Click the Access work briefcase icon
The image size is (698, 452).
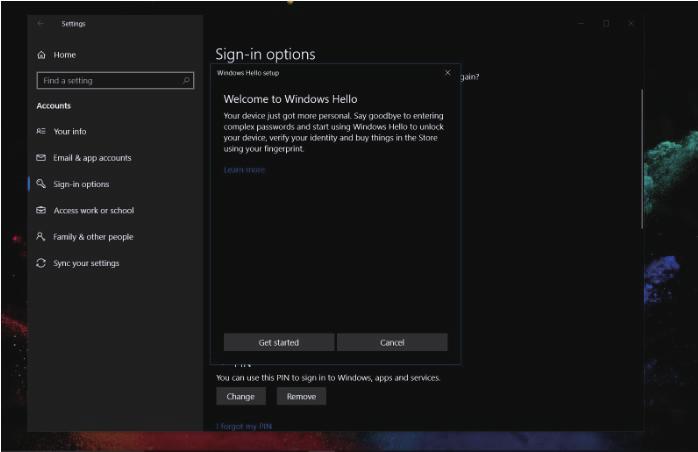41,210
